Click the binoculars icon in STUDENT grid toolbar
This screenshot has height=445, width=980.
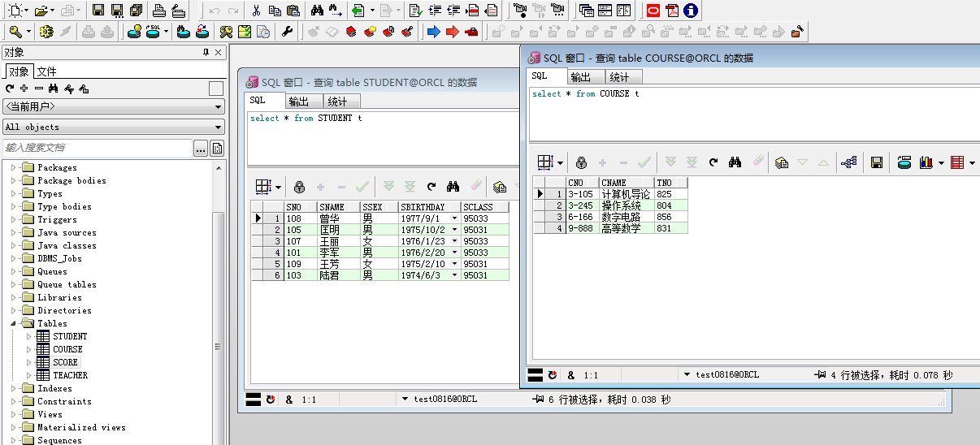(x=453, y=187)
